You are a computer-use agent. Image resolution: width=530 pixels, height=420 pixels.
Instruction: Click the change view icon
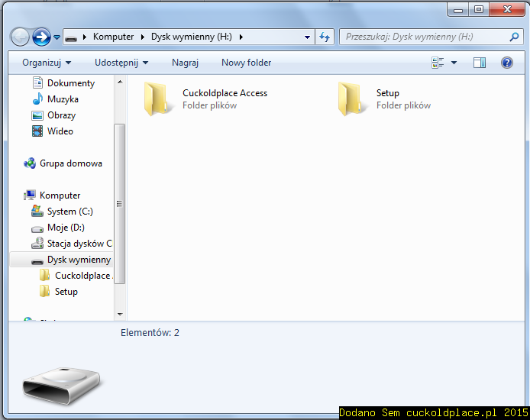click(x=438, y=63)
